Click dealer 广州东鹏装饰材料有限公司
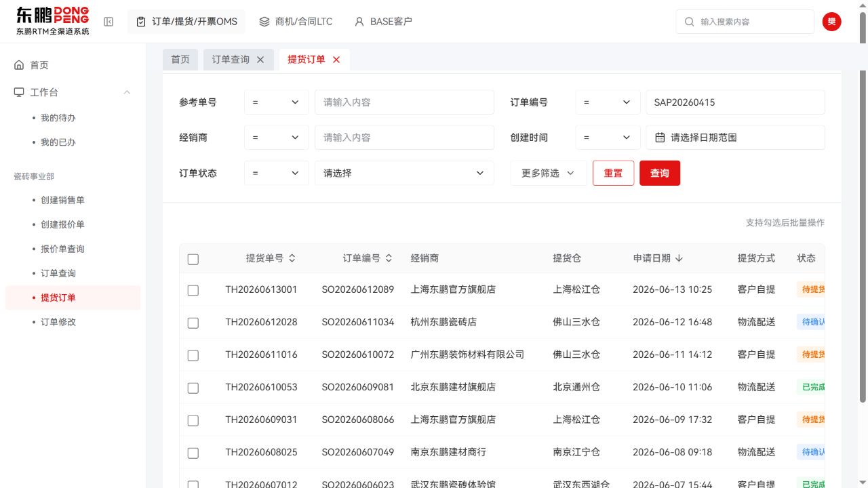Image resolution: width=868 pixels, height=488 pixels. click(x=467, y=354)
